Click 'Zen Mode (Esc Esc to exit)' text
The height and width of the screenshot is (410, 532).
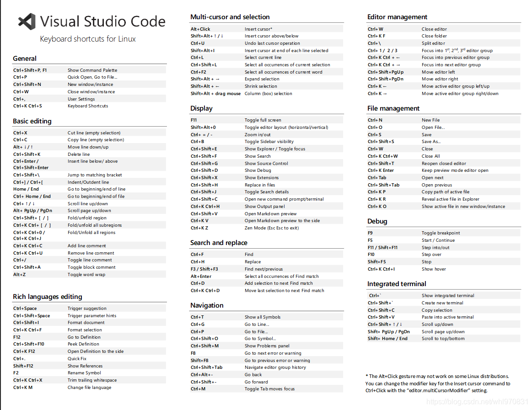click(x=272, y=228)
